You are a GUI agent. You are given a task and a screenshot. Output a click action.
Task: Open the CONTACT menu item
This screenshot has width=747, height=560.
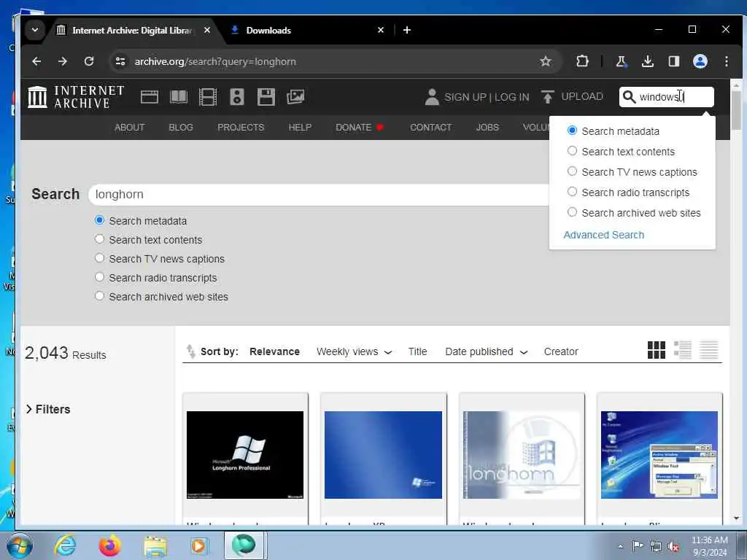pos(430,127)
